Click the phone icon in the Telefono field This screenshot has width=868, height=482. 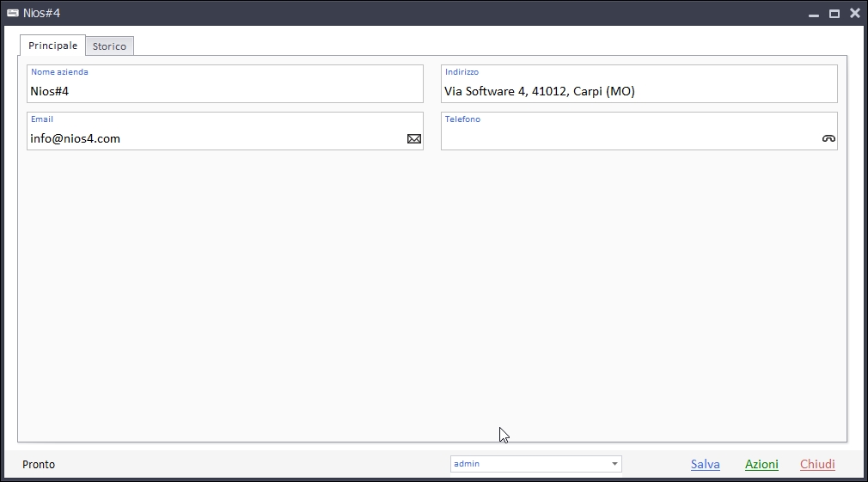(828, 138)
